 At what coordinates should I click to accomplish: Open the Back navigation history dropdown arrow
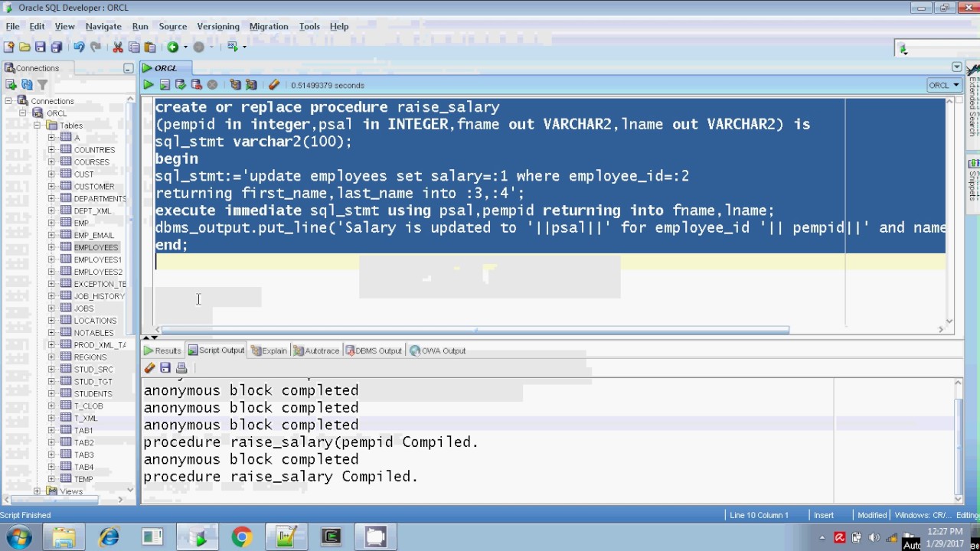185,47
